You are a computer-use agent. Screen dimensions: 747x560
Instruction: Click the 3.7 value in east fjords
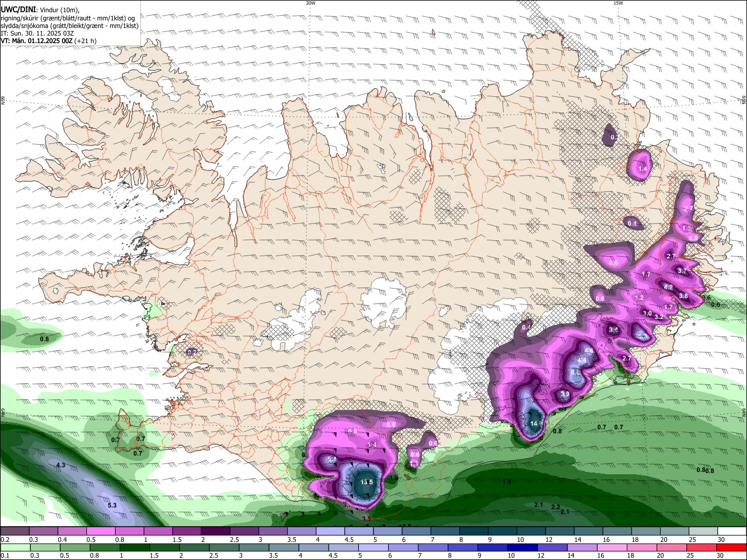pyautogui.click(x=682, y=271)
